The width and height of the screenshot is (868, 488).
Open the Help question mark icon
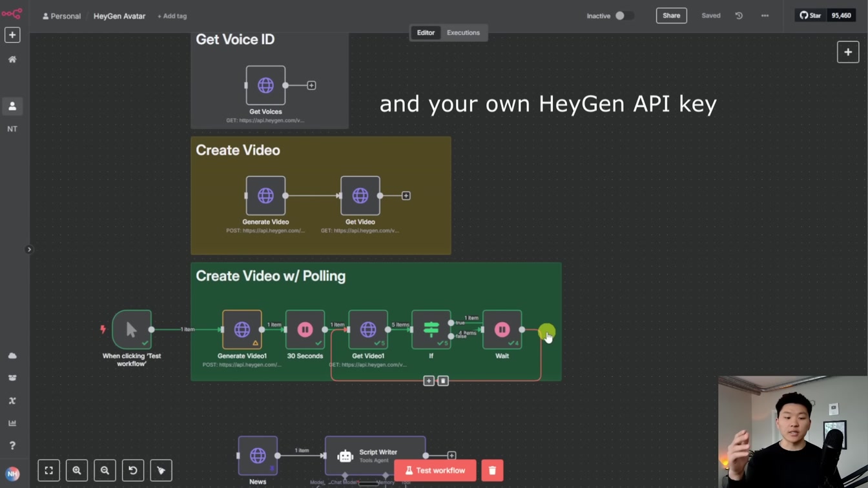12,445
